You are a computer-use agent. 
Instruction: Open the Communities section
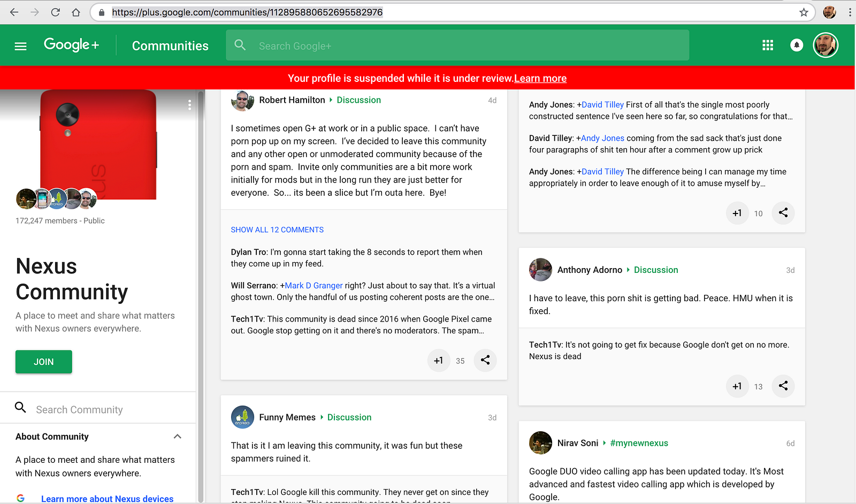coord(170,46)
